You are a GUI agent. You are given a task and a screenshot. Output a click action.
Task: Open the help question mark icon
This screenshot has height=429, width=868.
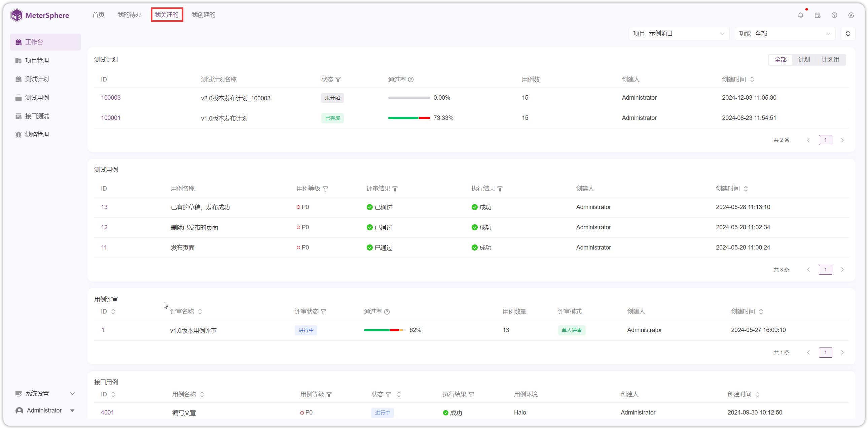834,15
